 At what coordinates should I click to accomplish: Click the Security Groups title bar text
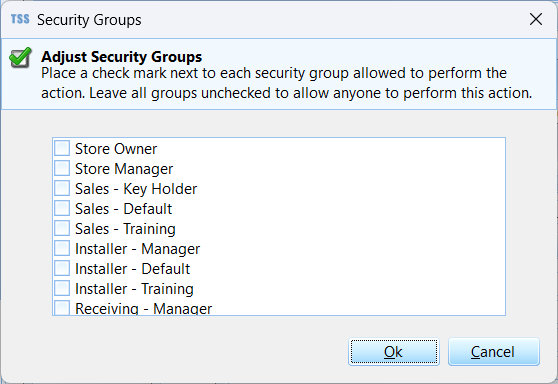(x=89, y=20)
